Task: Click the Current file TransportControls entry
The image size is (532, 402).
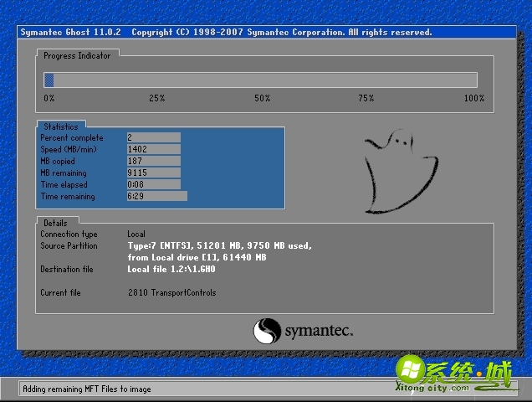Action: point(171,292)
